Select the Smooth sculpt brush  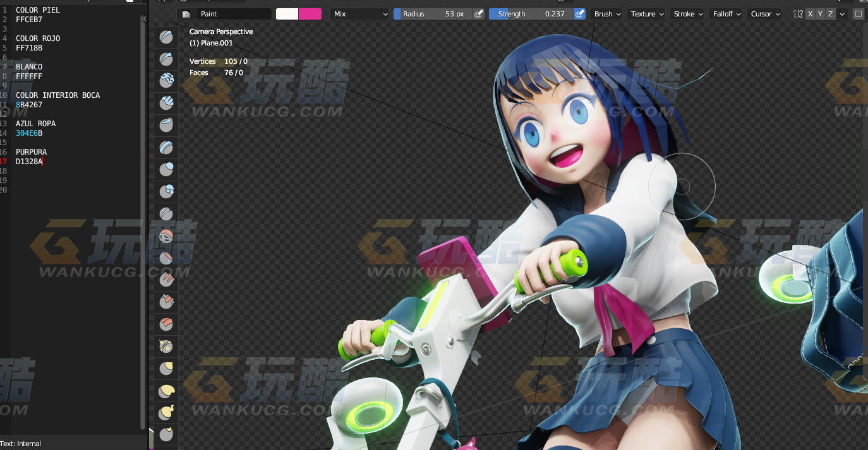pyautogui.click(x=166, y=235)
